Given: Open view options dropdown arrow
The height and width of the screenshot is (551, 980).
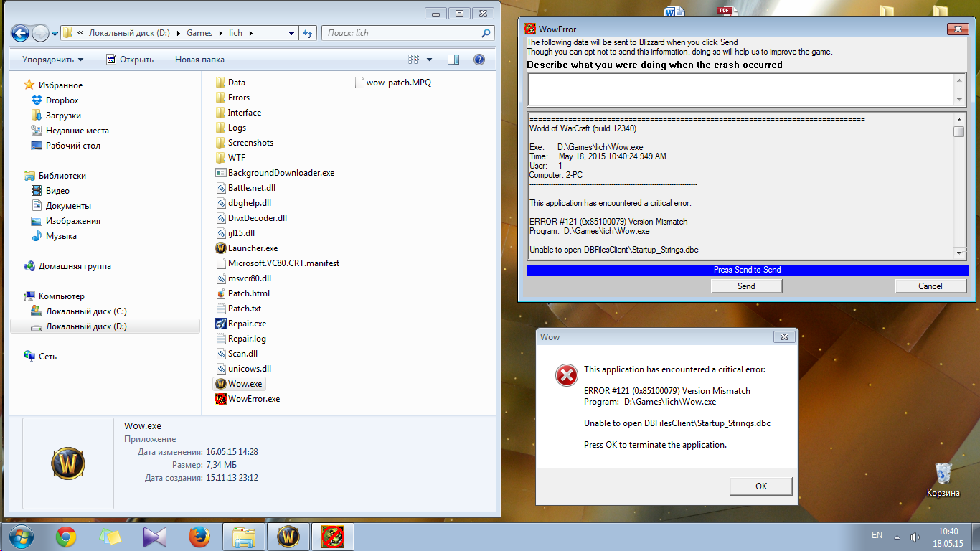Looking at the screenshot, I should point(429,60).
